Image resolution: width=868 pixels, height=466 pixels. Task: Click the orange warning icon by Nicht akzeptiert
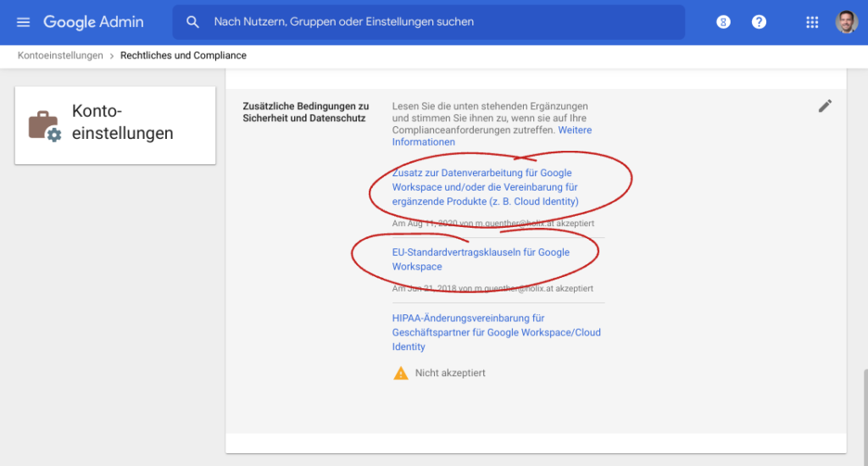[401, 373]
